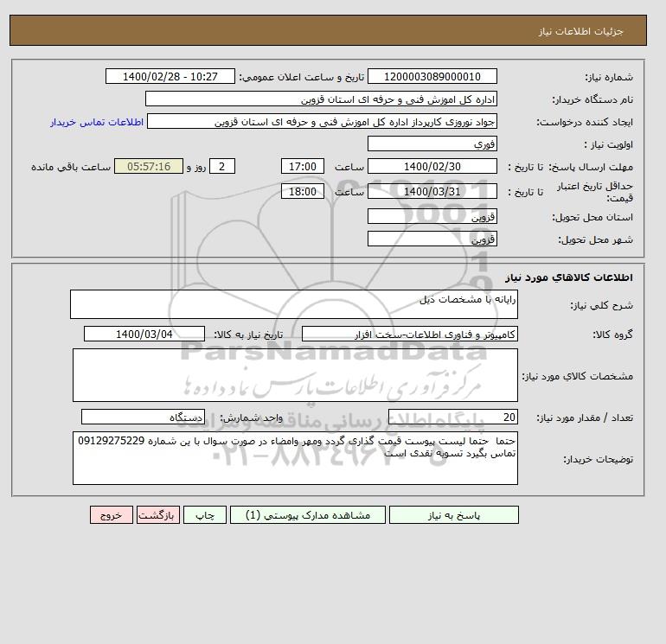Screen dimensions: 666x644
Task: Click label شهر محل تحویل
Action: 595,239
